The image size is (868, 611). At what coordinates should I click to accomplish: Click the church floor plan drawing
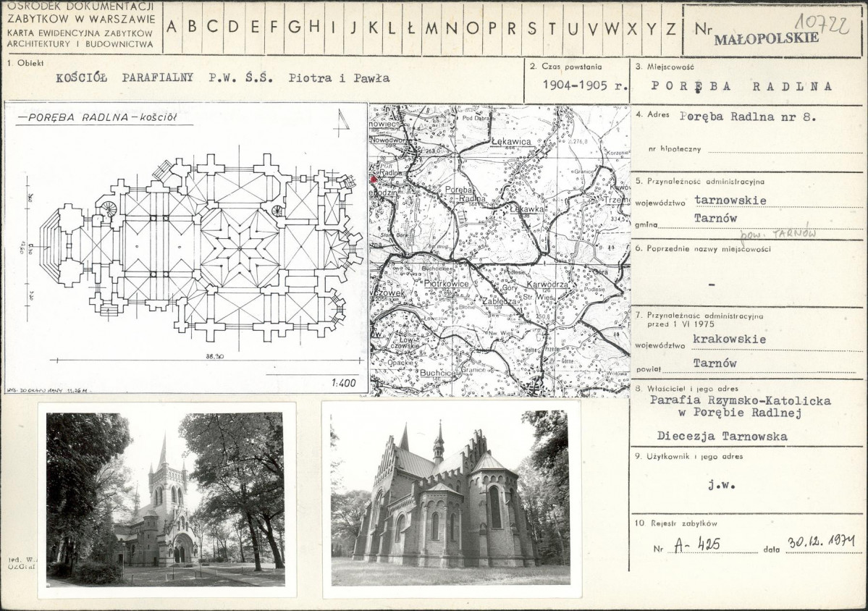[x=186, y=248]
